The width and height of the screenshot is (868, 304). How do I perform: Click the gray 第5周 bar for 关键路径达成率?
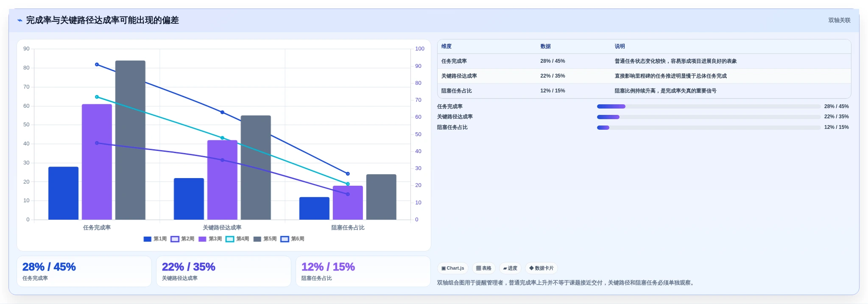pyautogui.click(x=256, y=167)
